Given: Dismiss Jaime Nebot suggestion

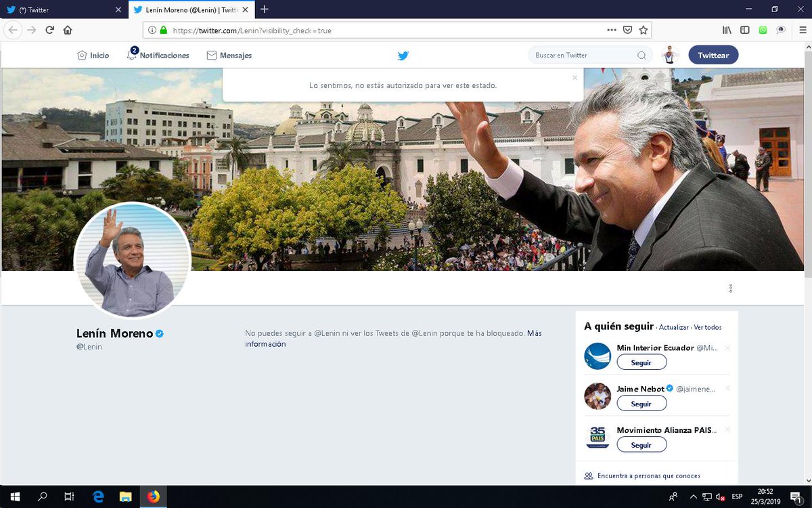Looking at the screenshot, I should click(x=727, y=389).
